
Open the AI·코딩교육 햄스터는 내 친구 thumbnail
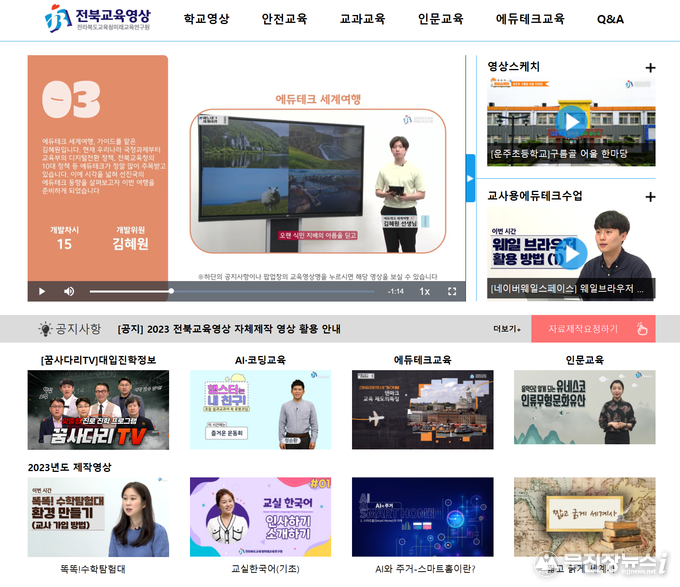(x=260, y=410)
